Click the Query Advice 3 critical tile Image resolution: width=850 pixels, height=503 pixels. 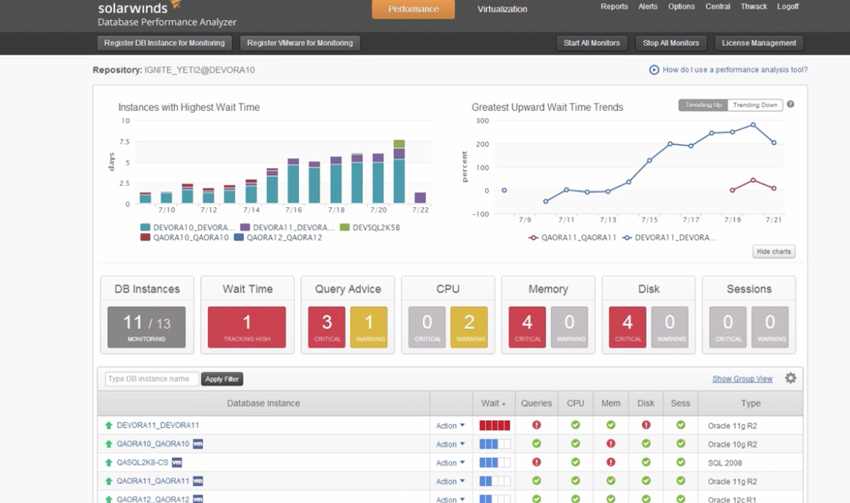[x=327, y=327]
